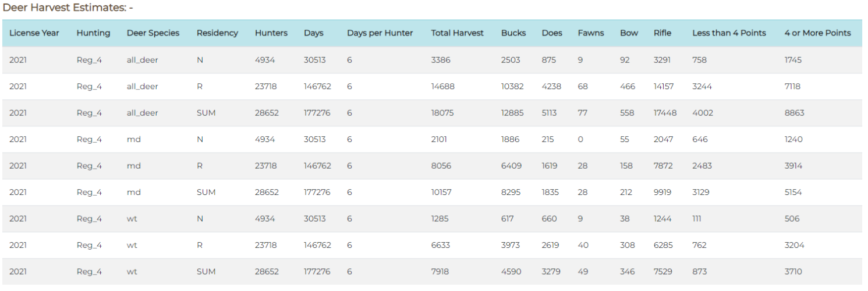Click the Rifle column header
Viewport: 868px width, 291px height.
tap(662, 33)
